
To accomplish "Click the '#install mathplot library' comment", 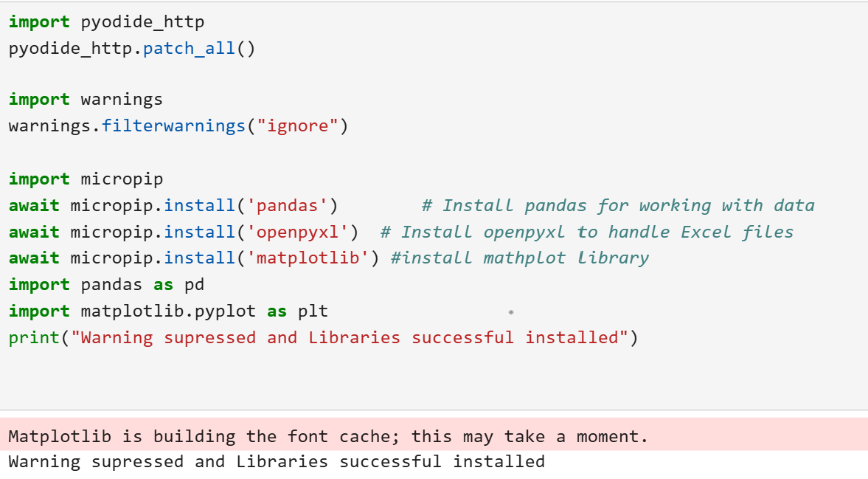I will pyautogui.click(x=519, y=258).
